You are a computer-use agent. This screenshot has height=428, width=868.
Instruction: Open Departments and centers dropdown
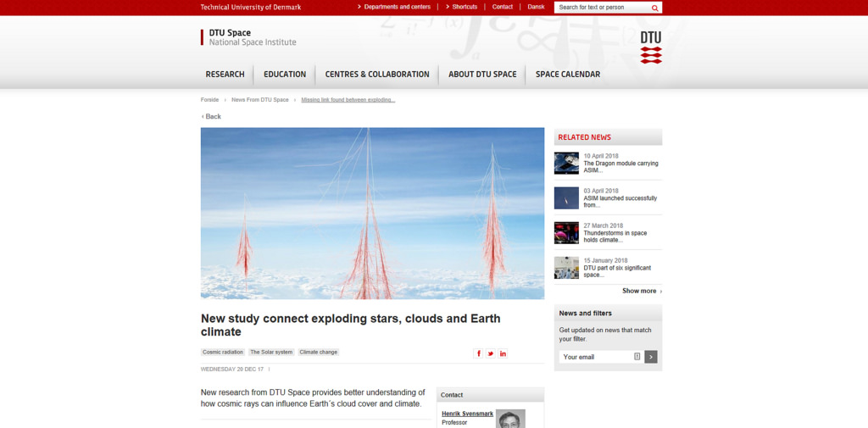coord(393,7)
